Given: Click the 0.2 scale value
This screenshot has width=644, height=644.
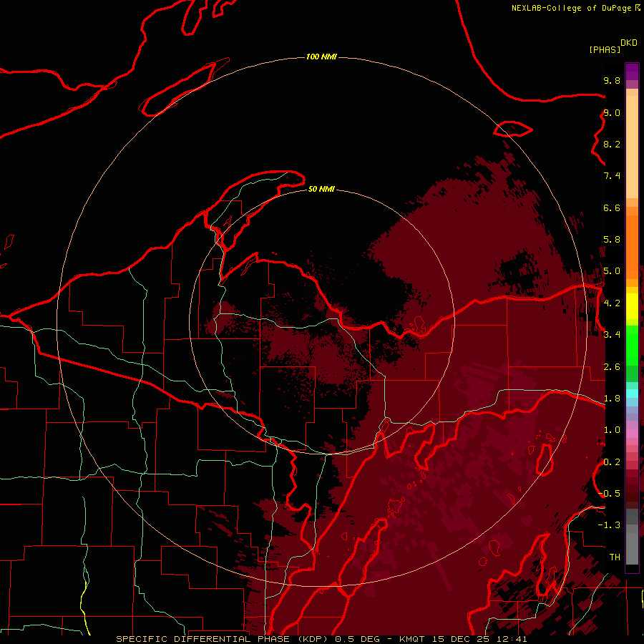Looking at the screenshot, I should point(612,462).
